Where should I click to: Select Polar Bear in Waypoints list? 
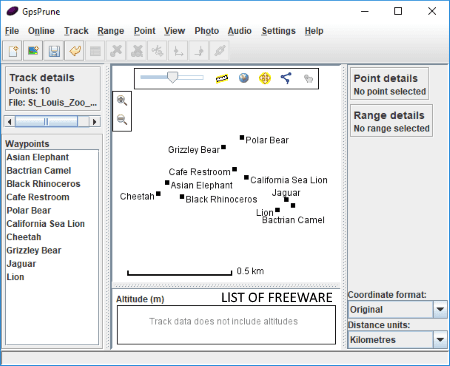click(52, 210)
